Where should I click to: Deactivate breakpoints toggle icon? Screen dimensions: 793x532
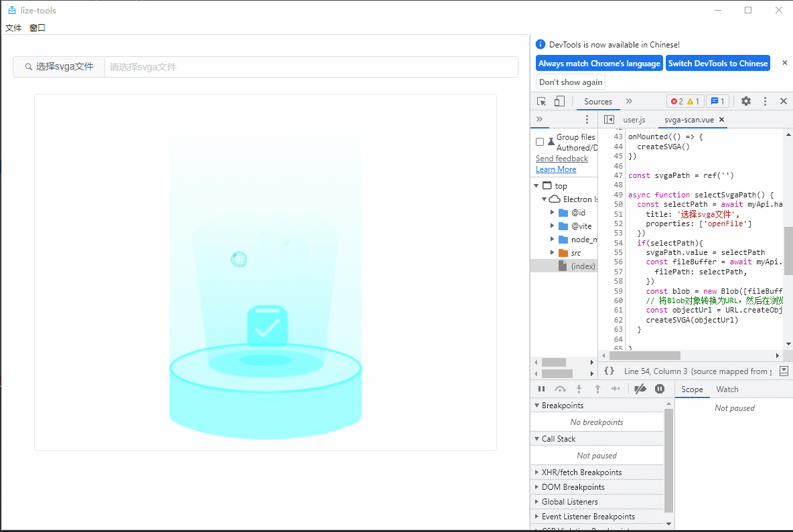[640, 389]
